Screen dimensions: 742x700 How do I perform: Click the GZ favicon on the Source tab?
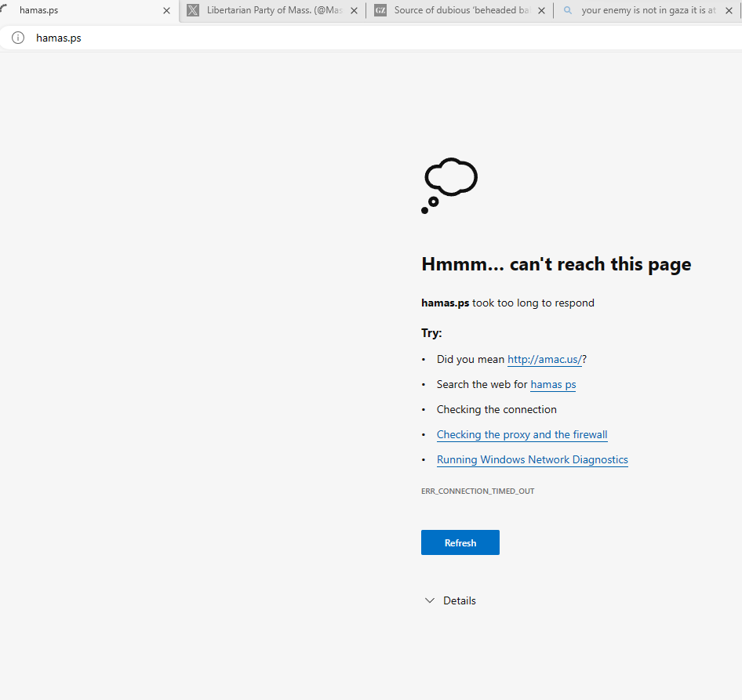point(380,10)
